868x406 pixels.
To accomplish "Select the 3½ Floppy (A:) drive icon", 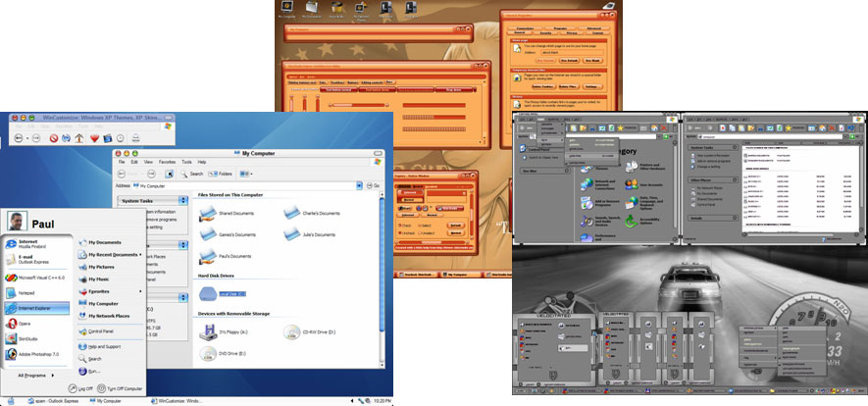I will [208, 331].
